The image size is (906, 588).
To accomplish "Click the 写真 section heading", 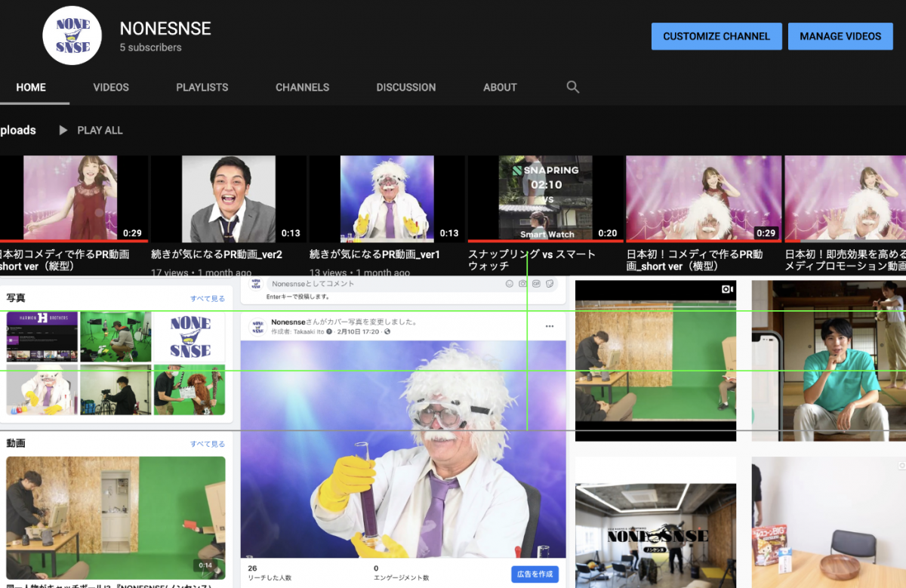I will pyautogui.click(x=16, y=298).
